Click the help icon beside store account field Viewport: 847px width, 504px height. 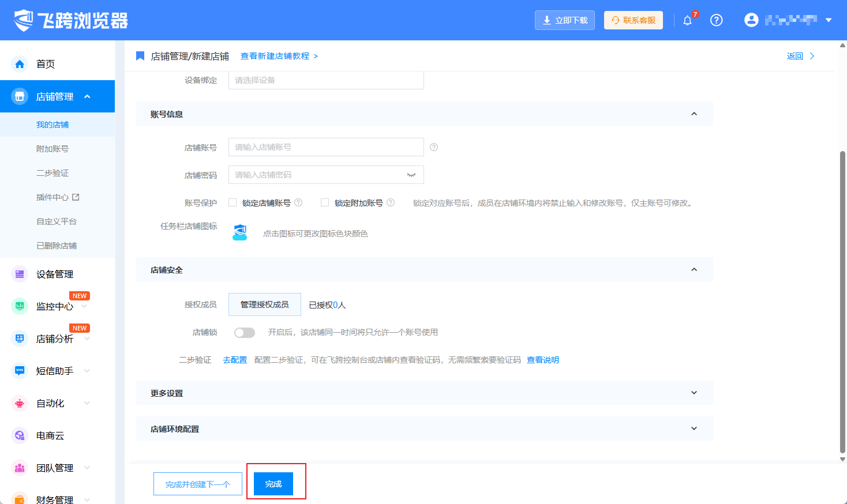pos(434,147)
